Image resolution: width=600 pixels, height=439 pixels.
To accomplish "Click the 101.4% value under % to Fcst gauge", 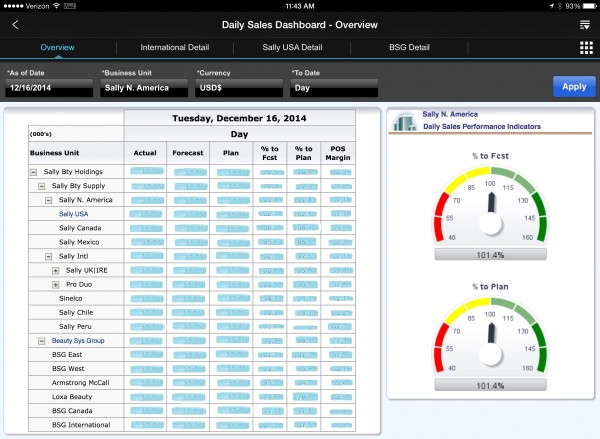I will [x=490, y=255].
